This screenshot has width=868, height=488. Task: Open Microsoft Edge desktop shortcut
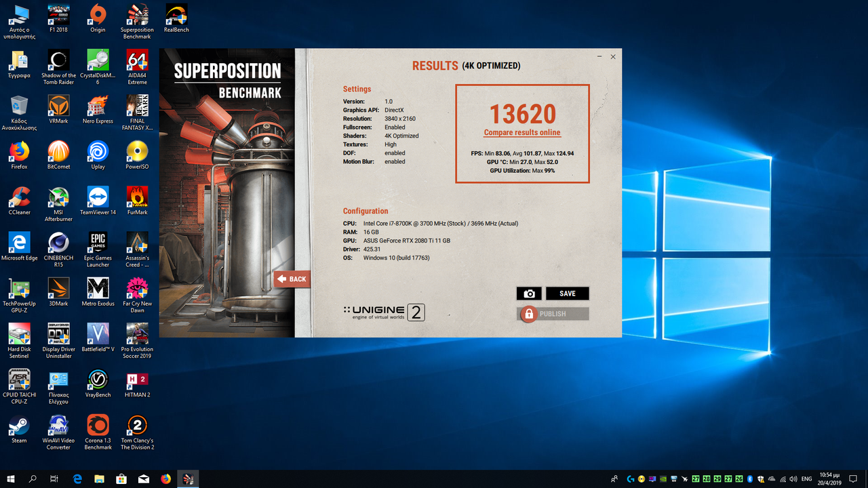coord(20,246)
